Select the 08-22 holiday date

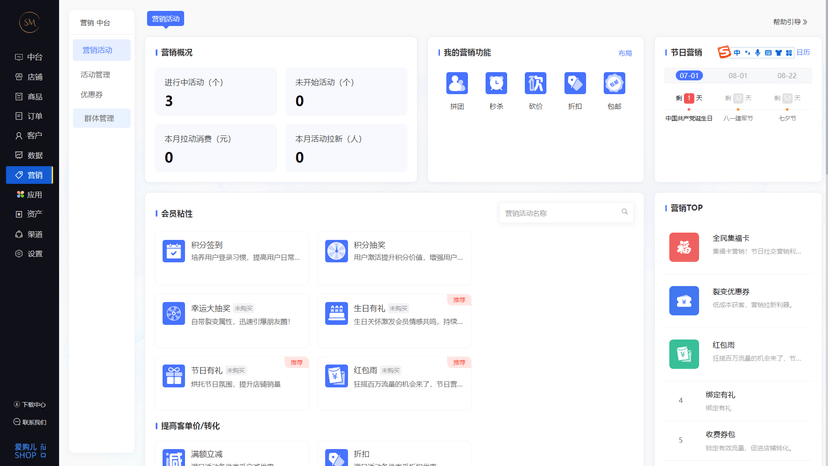tap(787, 75)
